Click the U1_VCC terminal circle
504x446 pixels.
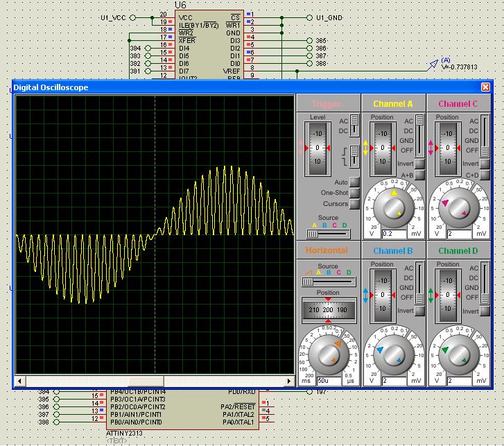132,17
